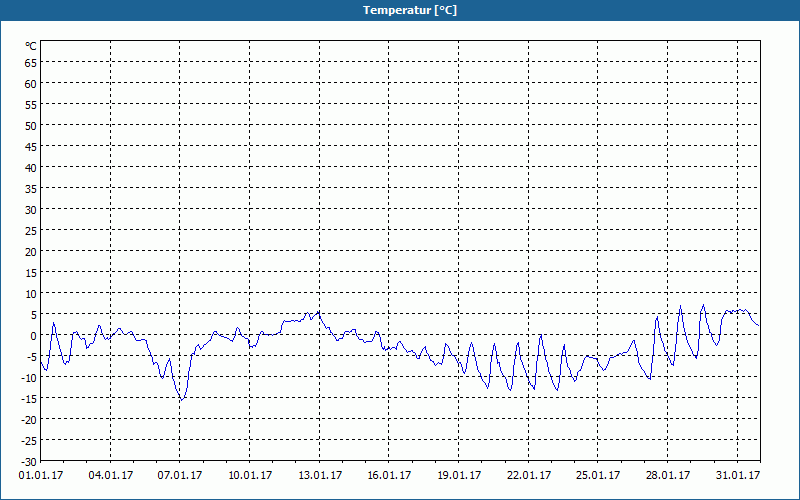Click the 30 y-axis label

click(31, 210)
